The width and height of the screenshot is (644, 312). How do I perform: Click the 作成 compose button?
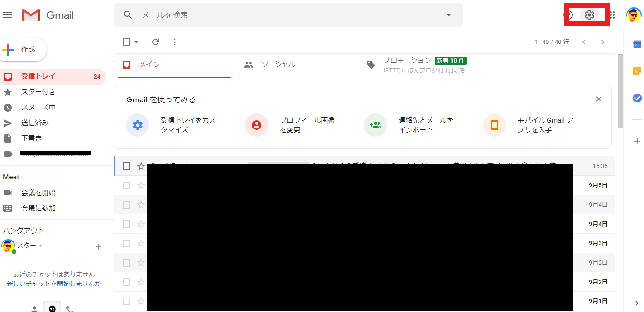tap(22, 49)
